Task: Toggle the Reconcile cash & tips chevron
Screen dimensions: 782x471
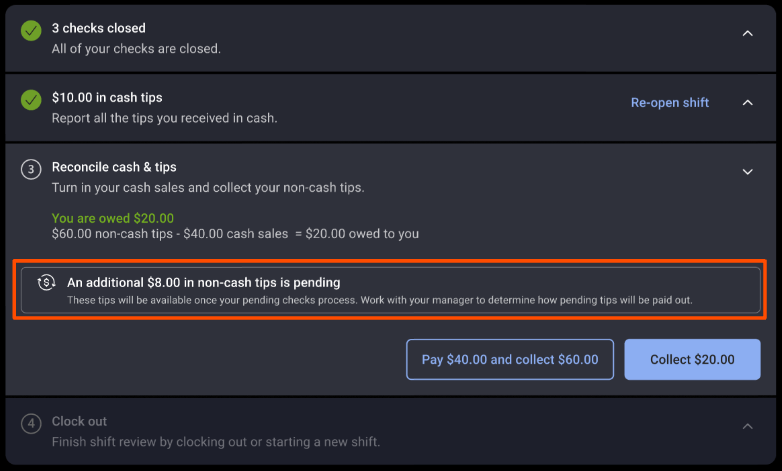Action: (x=747, y=172)
